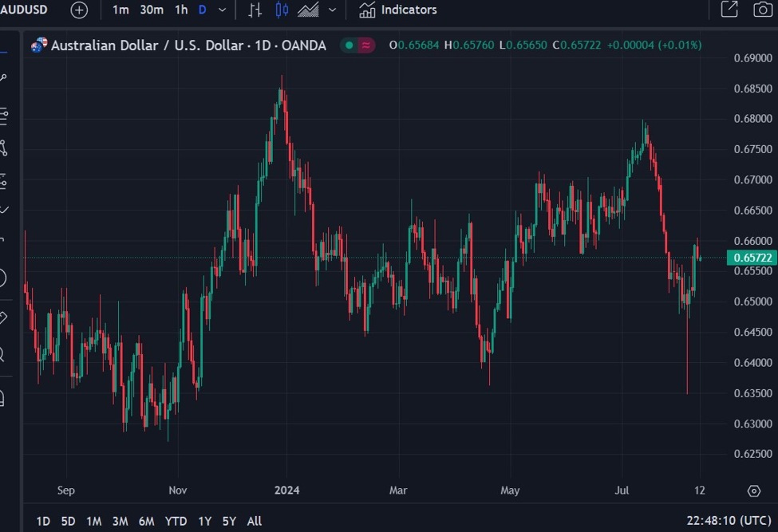
Task: Open the timeframe dropdown chevron
Action: 221,10
